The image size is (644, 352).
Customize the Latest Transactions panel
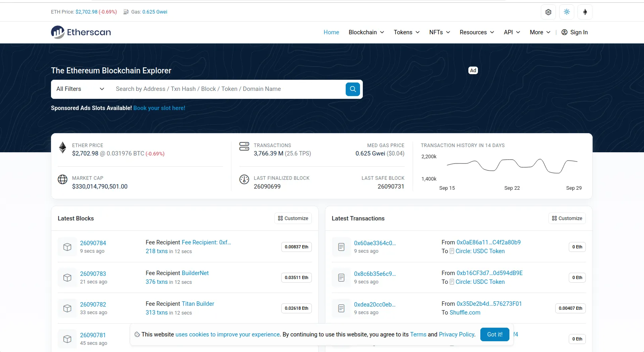[x=567, y=218]
